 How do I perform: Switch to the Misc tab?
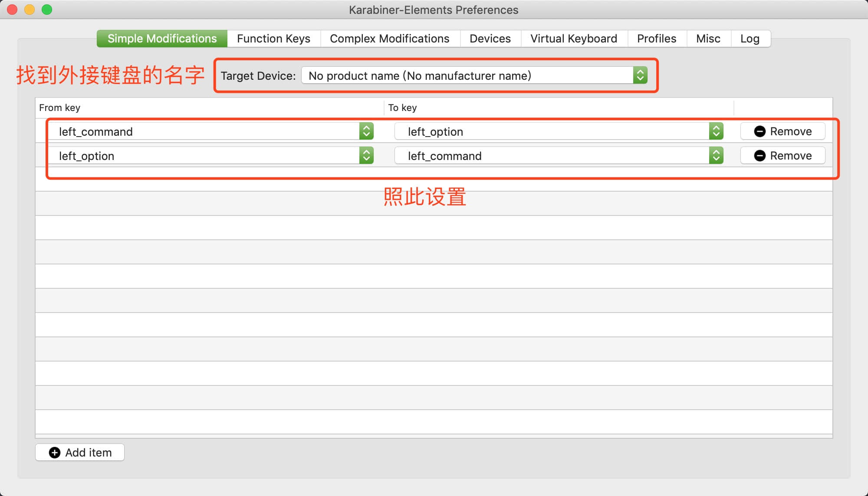(x=708, y=39)
